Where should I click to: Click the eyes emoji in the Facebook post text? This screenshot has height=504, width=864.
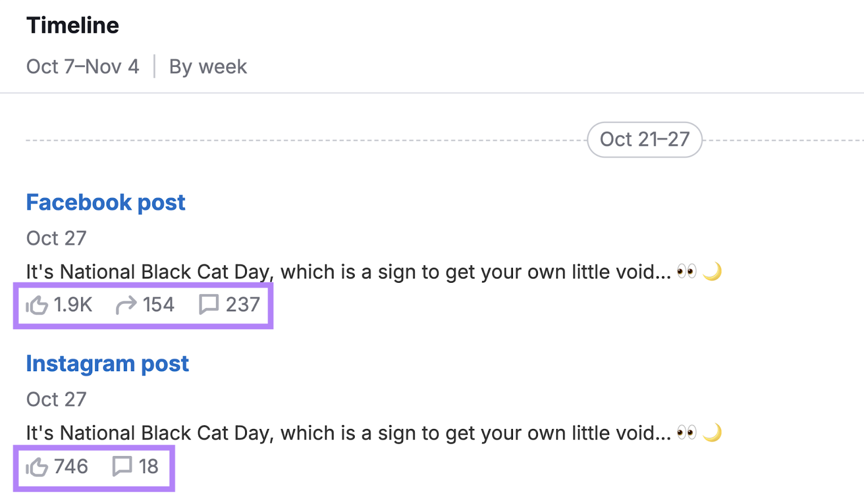click(x=687, y=270)
